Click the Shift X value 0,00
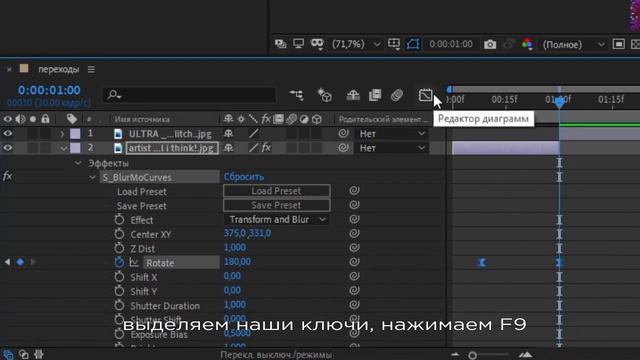The width and height of the screenshot is (640, 360). (x=232, y=276)
